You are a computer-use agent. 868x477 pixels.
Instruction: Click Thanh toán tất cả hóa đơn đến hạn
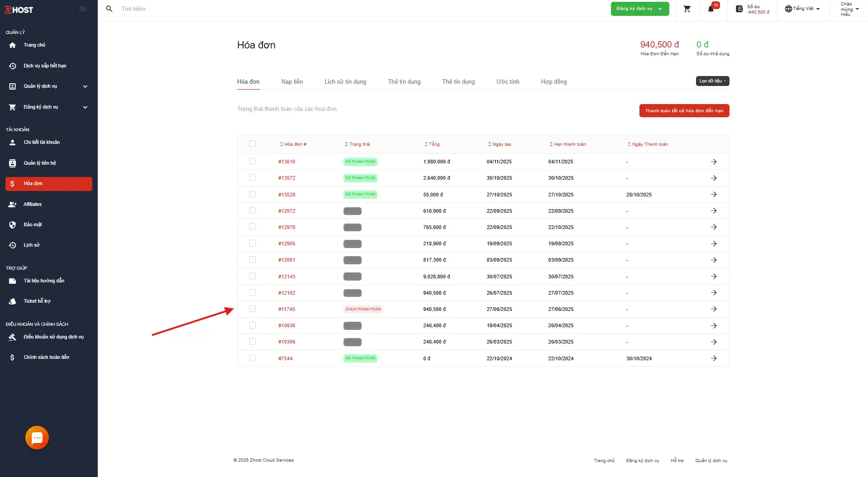click(684, 111)
